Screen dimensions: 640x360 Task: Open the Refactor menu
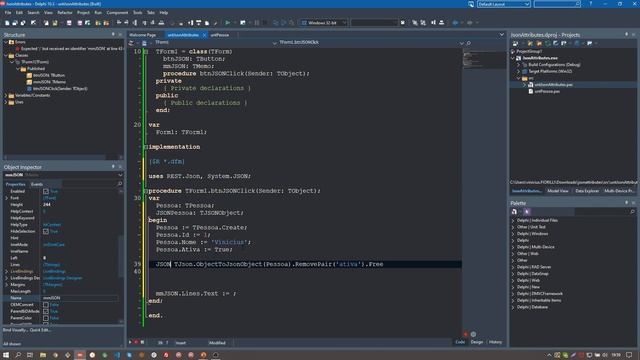[64, 13]
